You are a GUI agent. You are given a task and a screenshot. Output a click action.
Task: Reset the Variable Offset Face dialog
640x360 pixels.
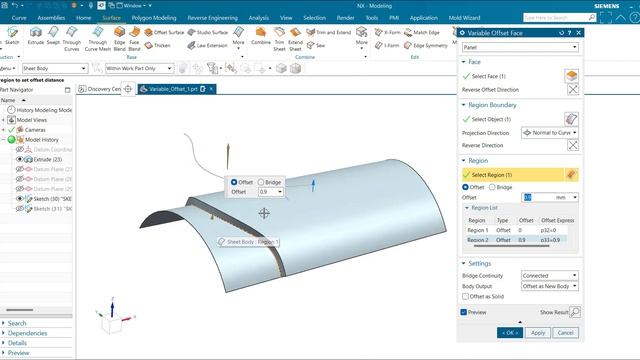pyautogui.click(x=562, y=33)
